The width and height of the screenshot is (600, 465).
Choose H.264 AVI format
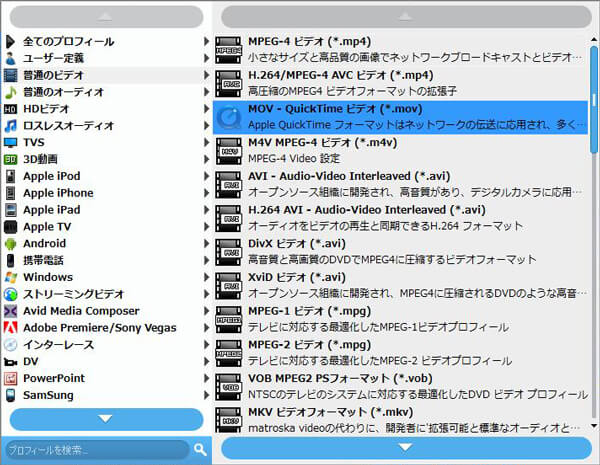pyautogui.click(x=400, y=218)
